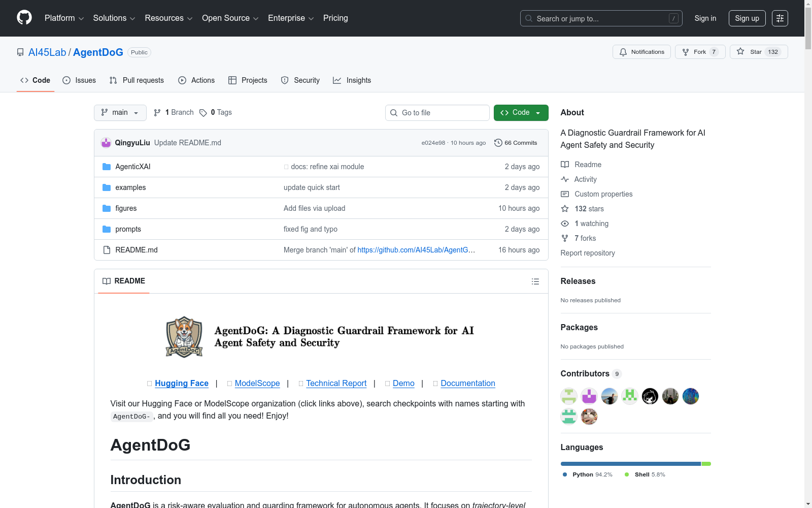Switch to the Issues tab

click(x=79, y=80)
